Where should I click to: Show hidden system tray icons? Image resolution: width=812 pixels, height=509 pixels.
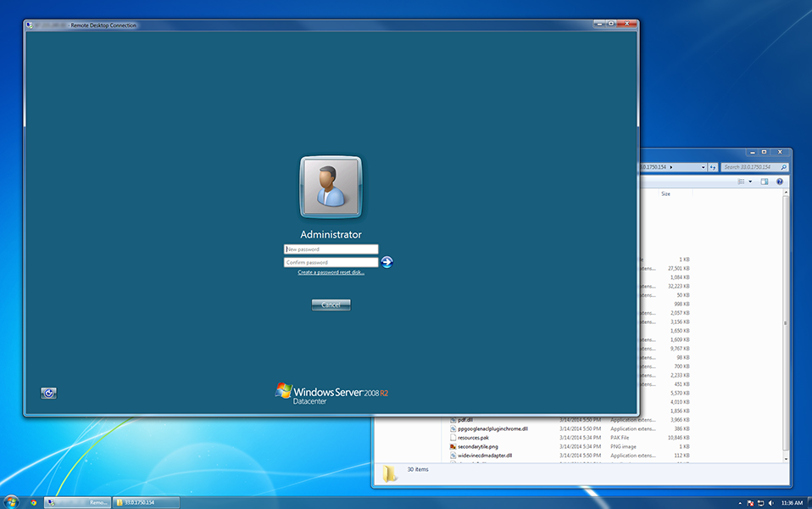click(x=741, y=503)
